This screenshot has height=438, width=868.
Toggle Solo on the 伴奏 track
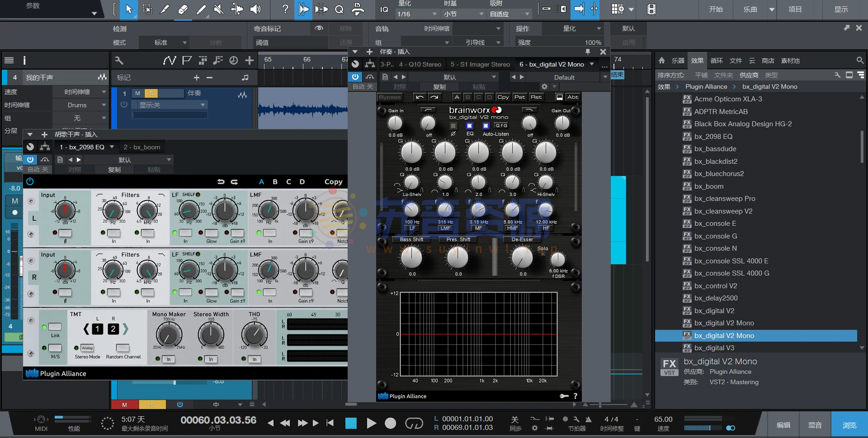[x=151, y=93]
